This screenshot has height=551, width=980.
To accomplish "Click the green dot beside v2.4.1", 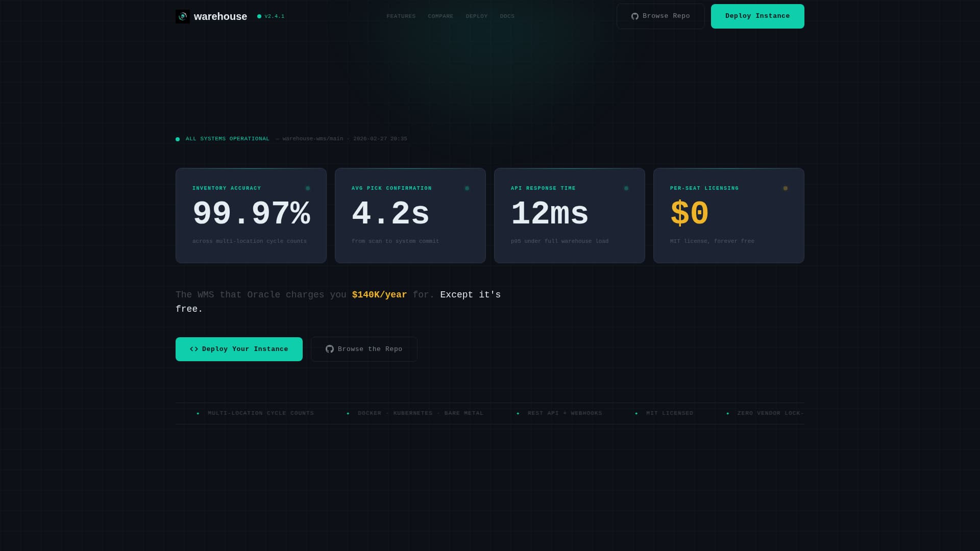I will (259, 16).
